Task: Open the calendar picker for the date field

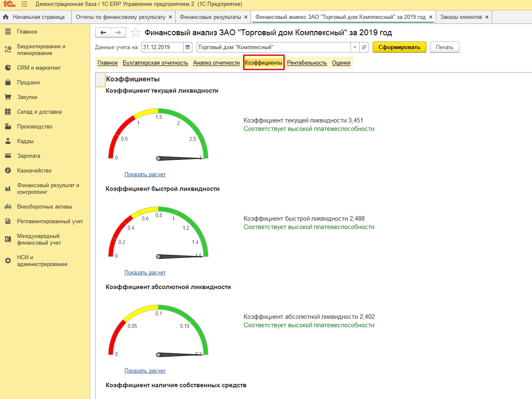Action: (x=188, y=47)
